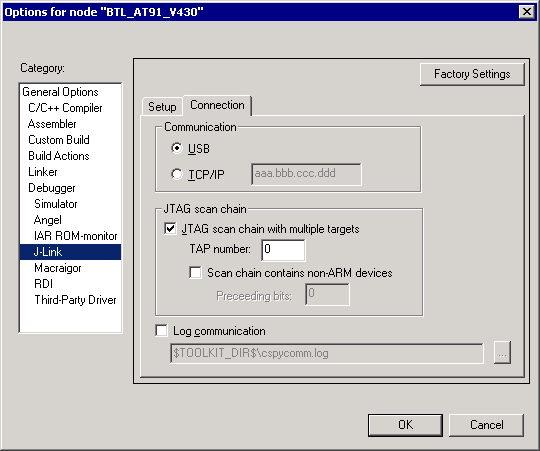
Task: Enable the Log communication checkbox
Action: [x=161, y=331]
